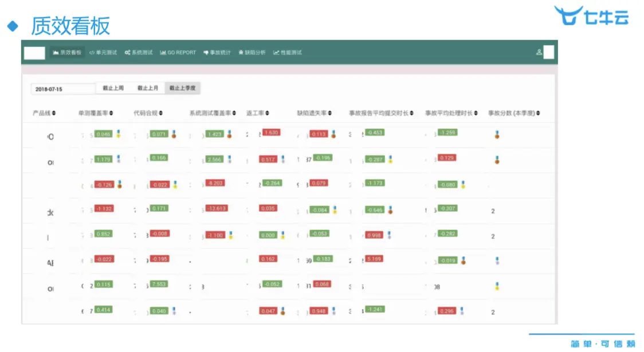Click the bronze medal beside -0.019
This screenshot has width=644, height=352.
tap(463, 260)
